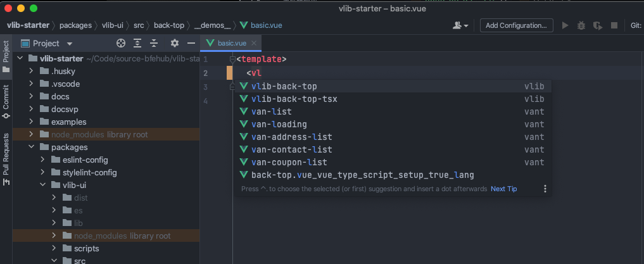Click the Next Tip link

tap(503, 189)
